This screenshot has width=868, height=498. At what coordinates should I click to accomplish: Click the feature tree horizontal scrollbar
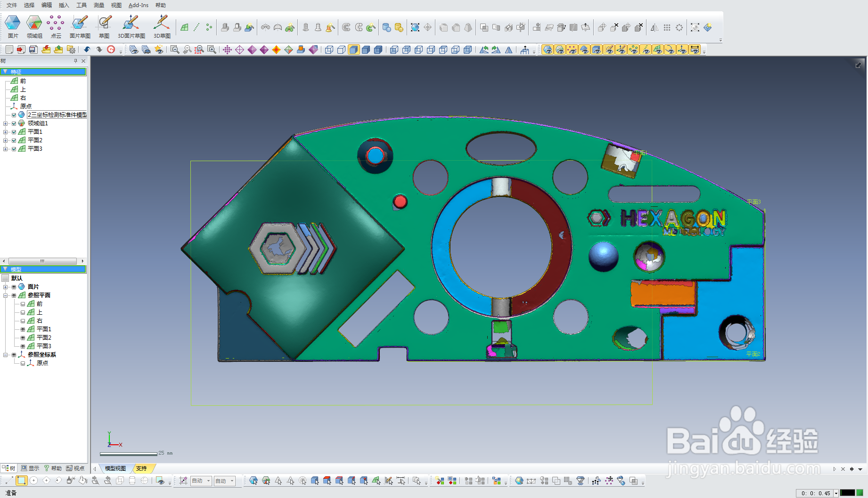pyautogui.click(x=42, y=261)
